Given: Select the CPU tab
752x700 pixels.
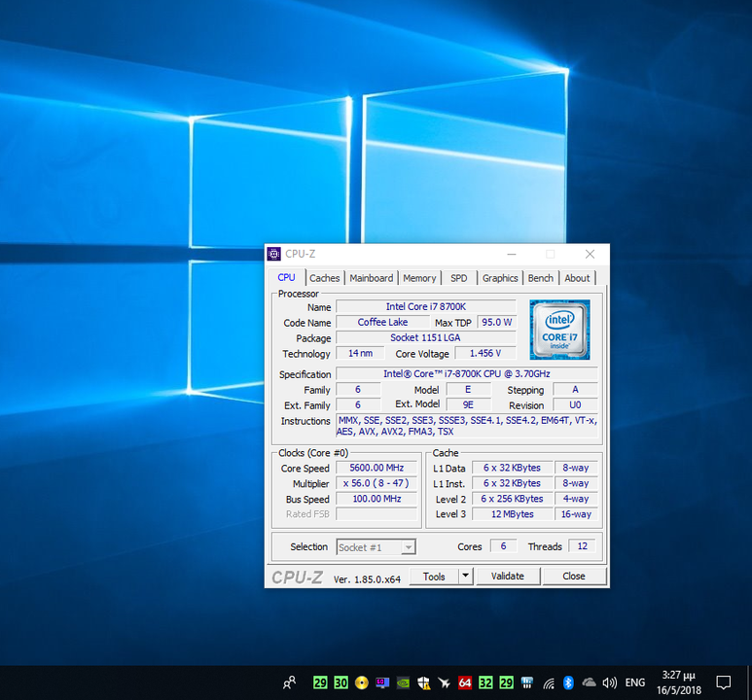Looking at the screenshot, I should point(286,277).
